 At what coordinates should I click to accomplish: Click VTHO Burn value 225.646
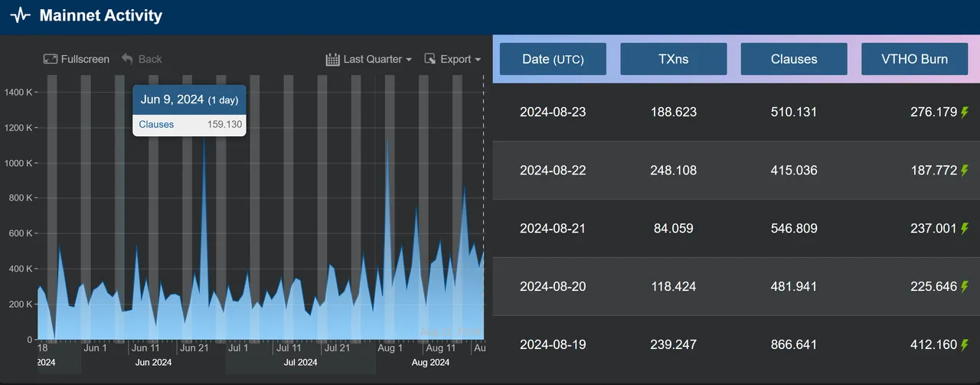point(934,286)
